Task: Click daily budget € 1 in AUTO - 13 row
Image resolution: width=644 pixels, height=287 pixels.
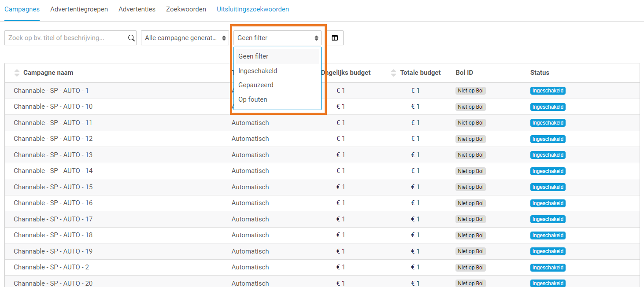Action: pos(341,155)
